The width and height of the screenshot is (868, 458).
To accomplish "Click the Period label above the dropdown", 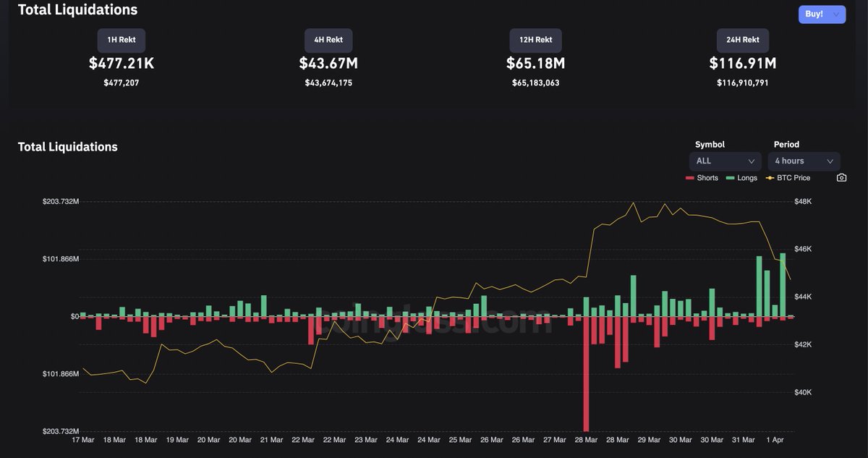I will (x=786, y=145).
